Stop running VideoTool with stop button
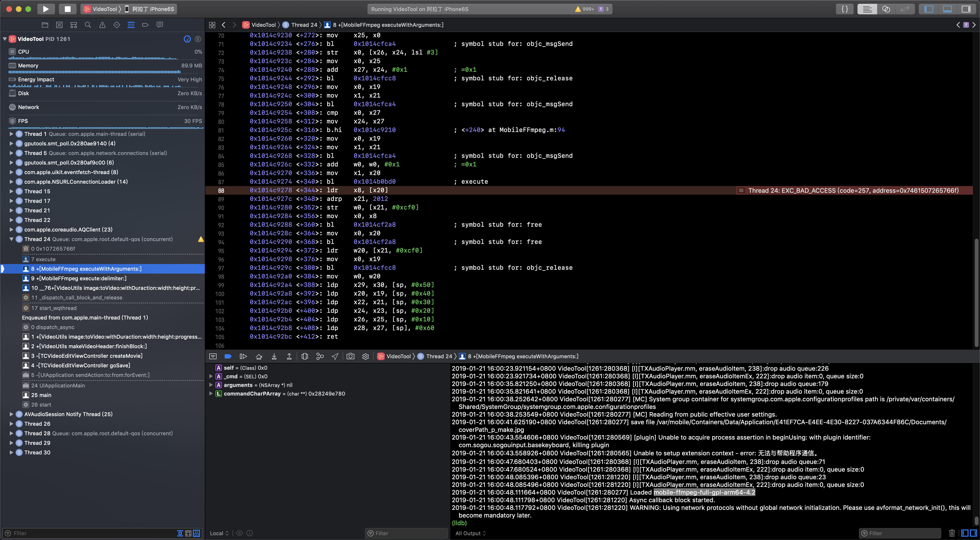The height and width of the screenshot is (540, 980). coord(67,9)
